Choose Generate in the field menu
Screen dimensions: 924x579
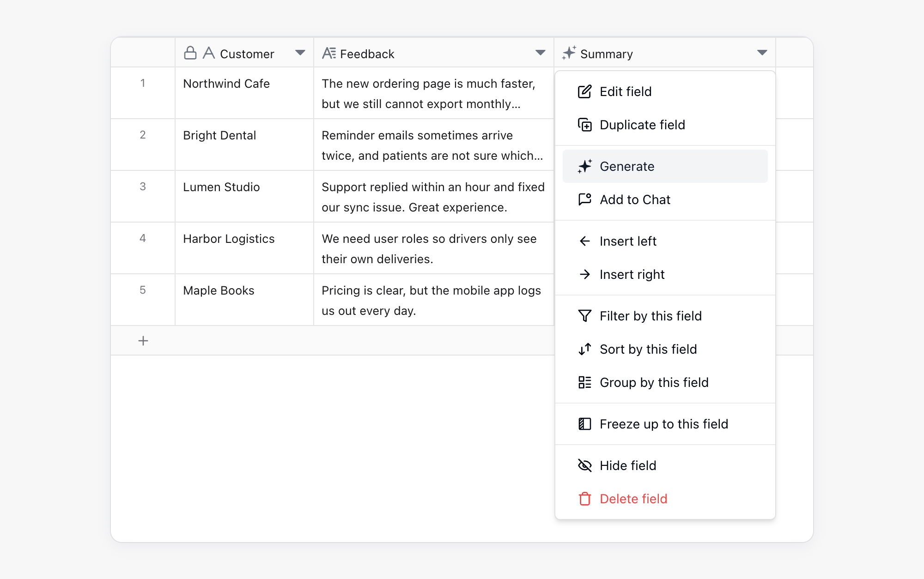click(665, 166)
